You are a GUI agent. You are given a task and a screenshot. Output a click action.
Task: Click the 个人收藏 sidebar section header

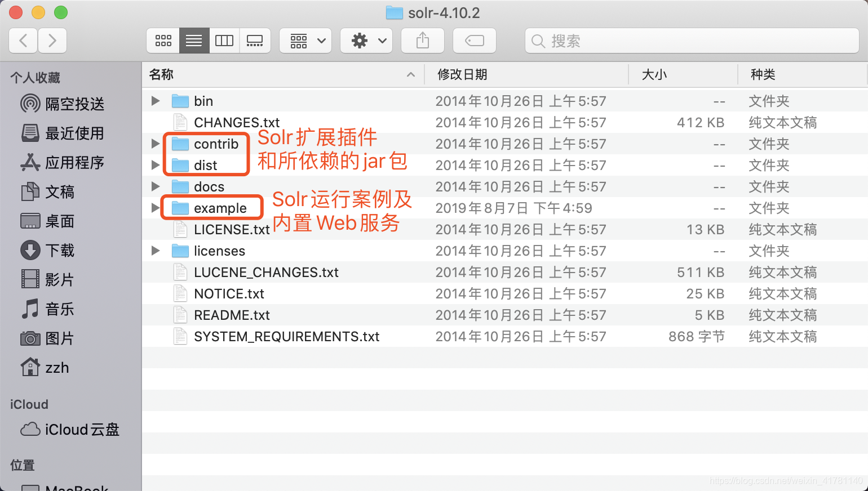pos(35,78)
